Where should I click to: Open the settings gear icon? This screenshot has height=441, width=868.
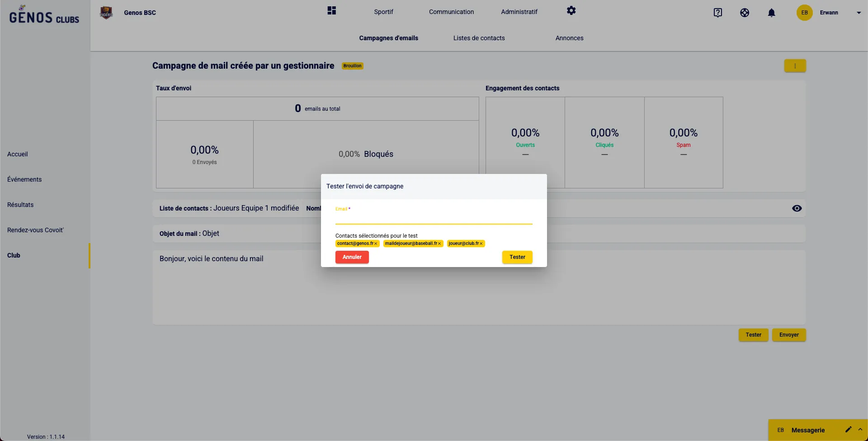point(571,11)
